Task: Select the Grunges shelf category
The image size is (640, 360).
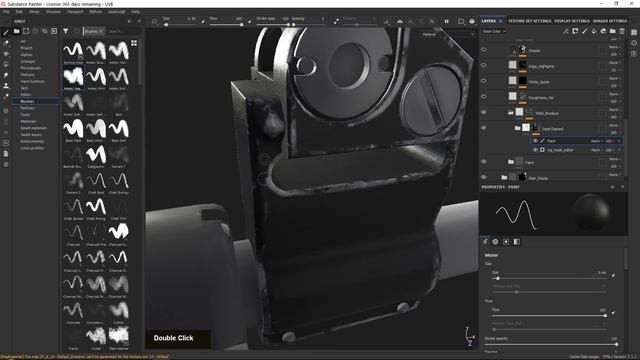Action: pos(28,61)
